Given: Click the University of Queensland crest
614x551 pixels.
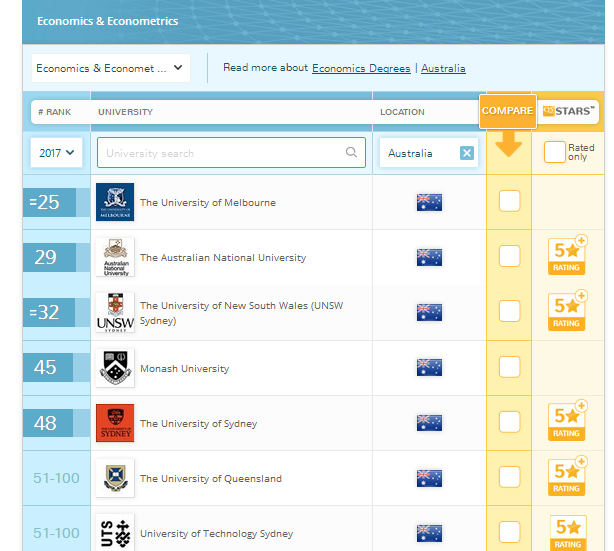Looking at the screenshot, I should click(x=115, y=478).
